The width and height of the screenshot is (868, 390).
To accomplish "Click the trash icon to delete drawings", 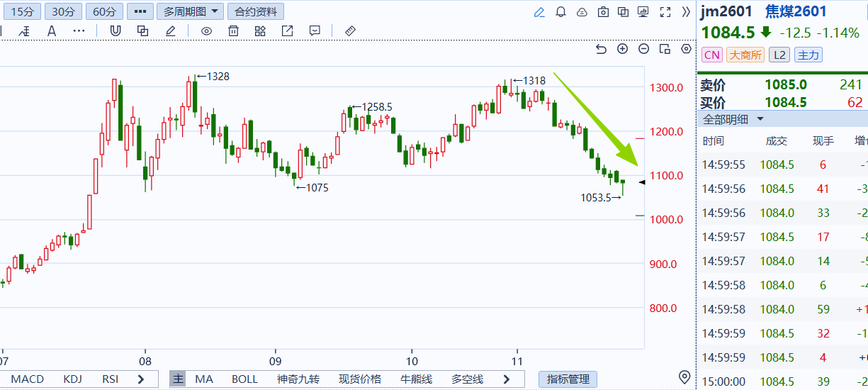I will (233, 31).
